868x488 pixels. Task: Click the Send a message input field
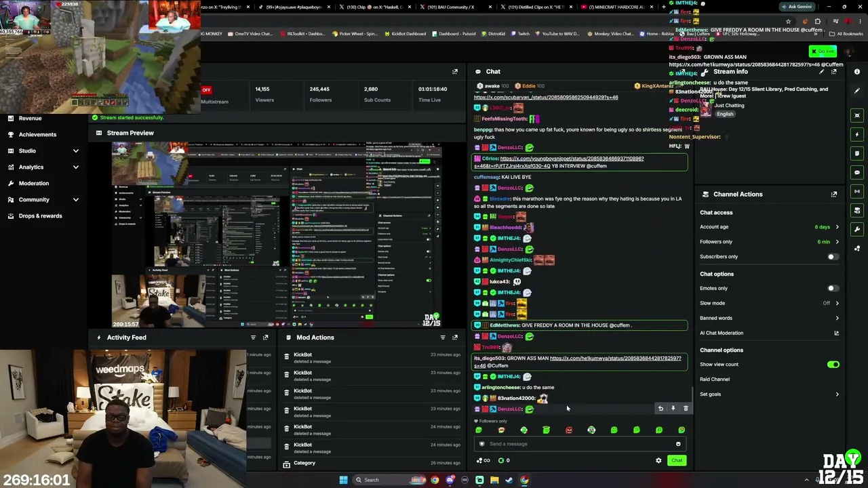[581, 444]
